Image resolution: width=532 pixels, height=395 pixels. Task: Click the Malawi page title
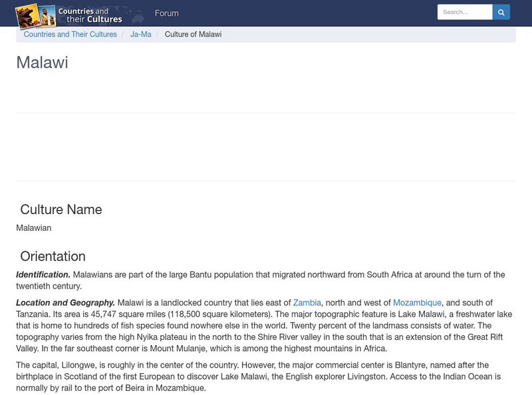42,63
